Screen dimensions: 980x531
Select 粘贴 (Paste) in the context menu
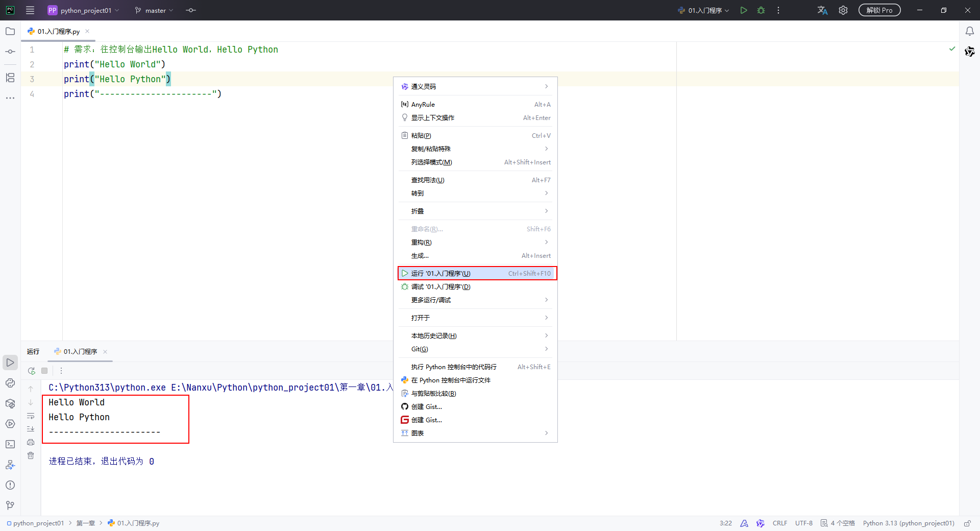coord(421,136)
